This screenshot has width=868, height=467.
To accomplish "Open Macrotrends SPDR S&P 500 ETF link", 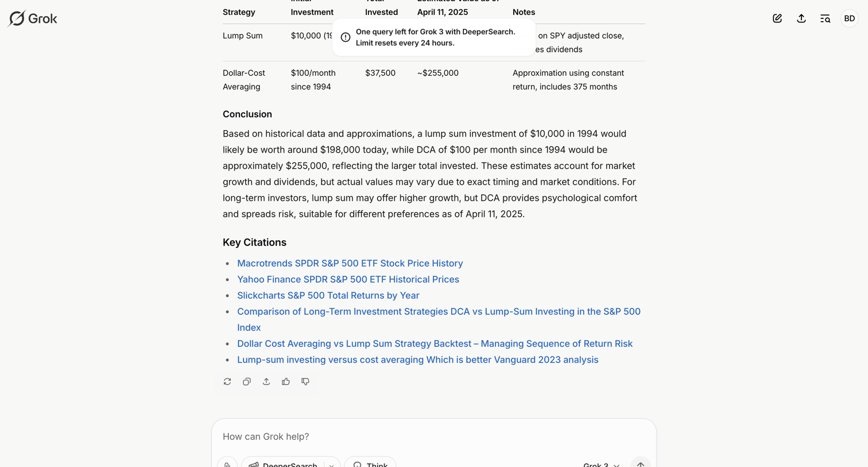I will coord(350,263).
